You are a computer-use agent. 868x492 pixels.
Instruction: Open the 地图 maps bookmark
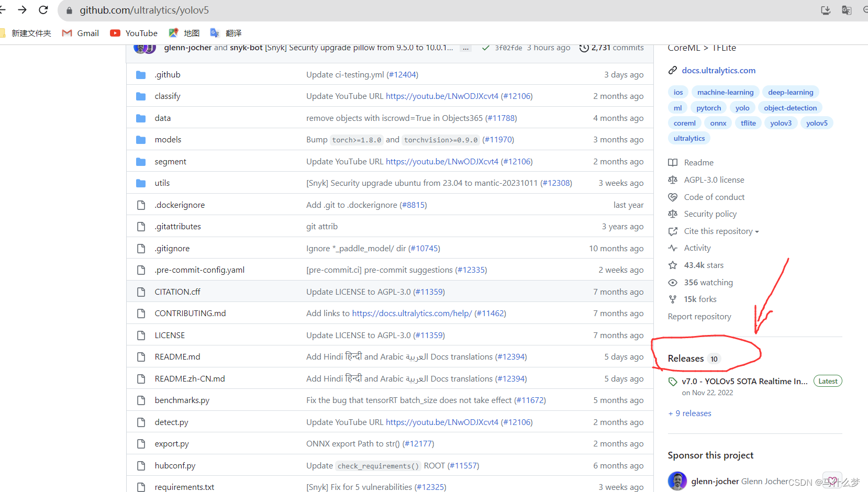[184, 33]
